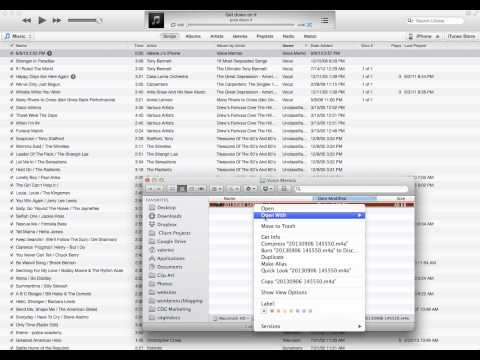Click the Finder back arrow button
This screenshot has height=360, width=480.
(150, 189)
